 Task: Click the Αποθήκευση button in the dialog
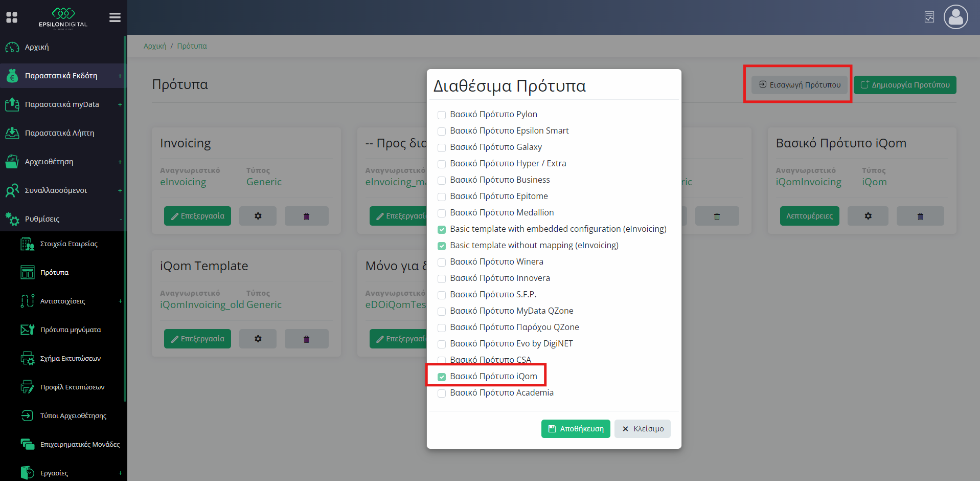point(575,429)
